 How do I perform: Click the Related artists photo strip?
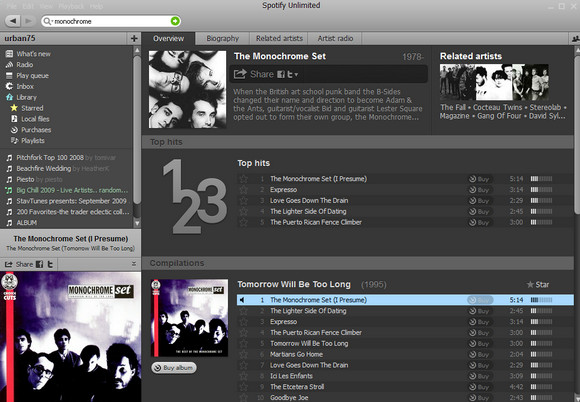click(x=494, y=82)
